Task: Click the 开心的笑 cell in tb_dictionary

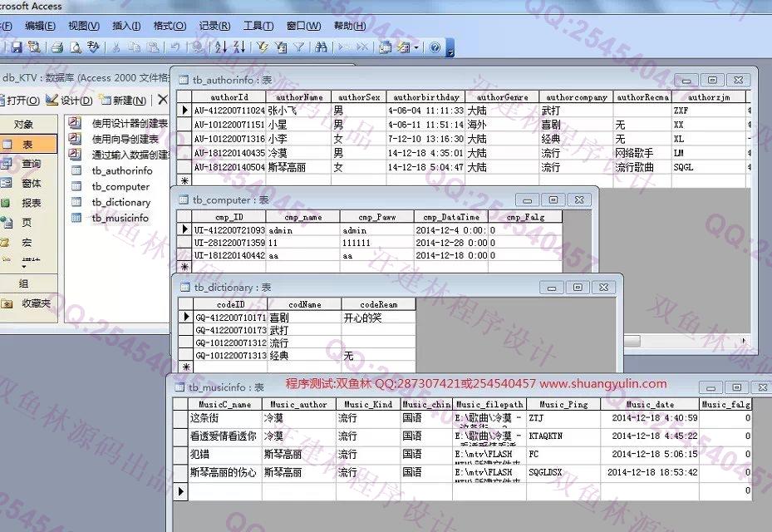Action: 379,318
